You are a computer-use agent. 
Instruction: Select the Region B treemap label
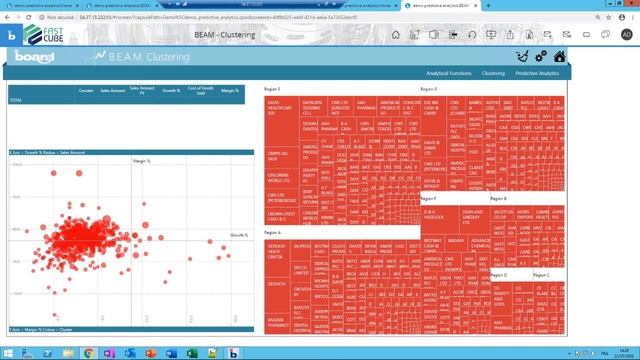tap(498, 198)
